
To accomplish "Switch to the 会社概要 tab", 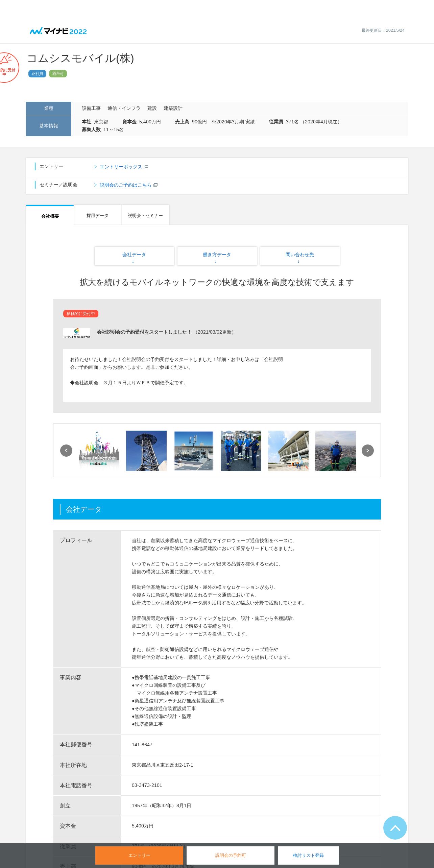I will pos(50,215).
